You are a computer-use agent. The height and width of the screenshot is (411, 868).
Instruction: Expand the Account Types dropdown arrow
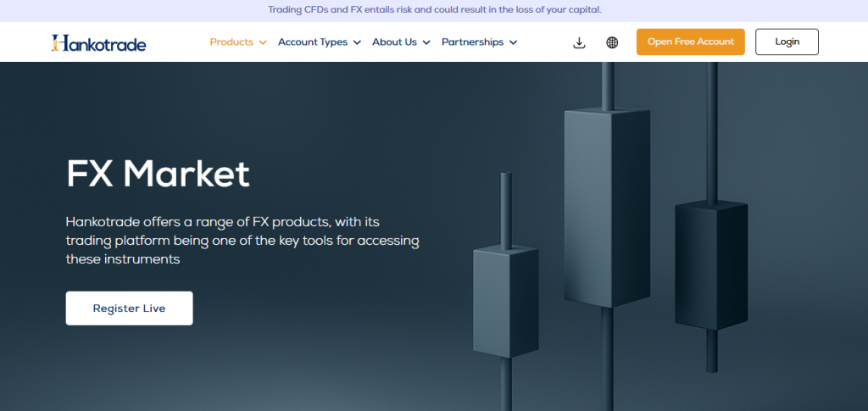click(x=357, y=42)
